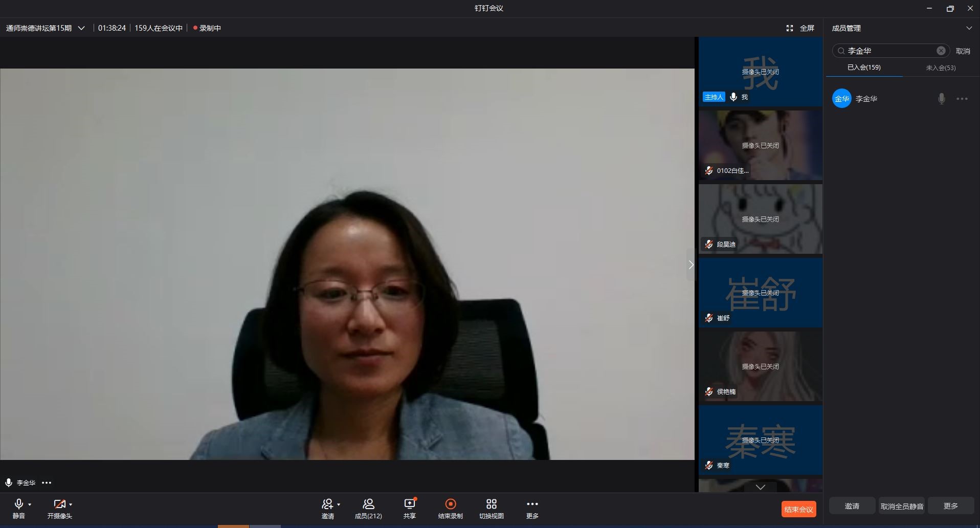Toggle 李金华's microphone in member list

pyautogui.click(x=941, y=99)
